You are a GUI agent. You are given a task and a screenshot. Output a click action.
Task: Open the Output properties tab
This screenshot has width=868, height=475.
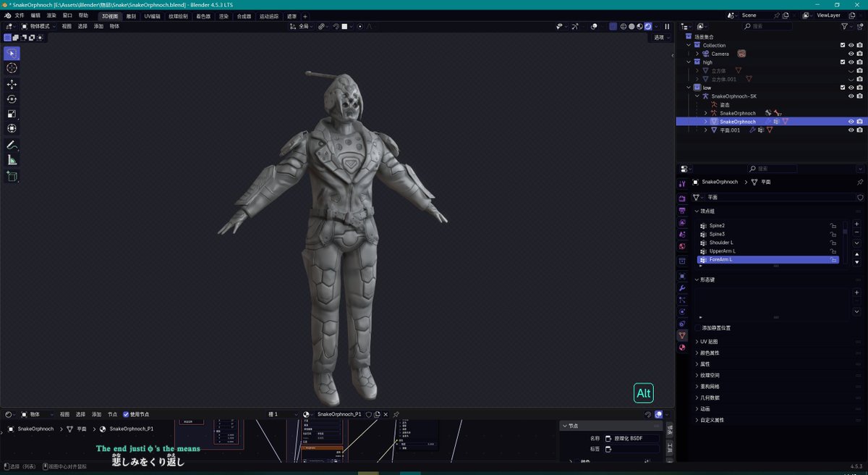click(682, 211)
